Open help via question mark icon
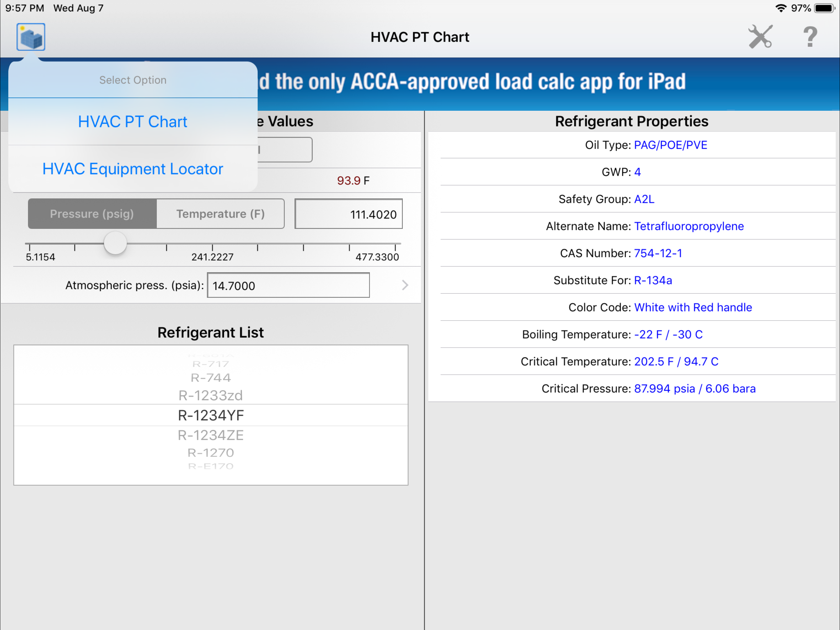 [x=810, y=37]
